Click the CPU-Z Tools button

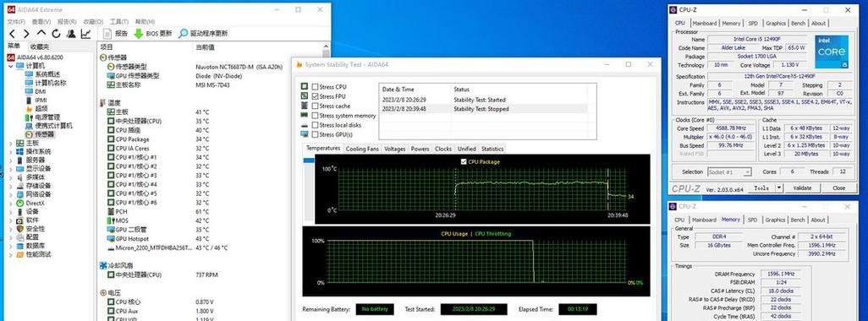tap(761, 188)
